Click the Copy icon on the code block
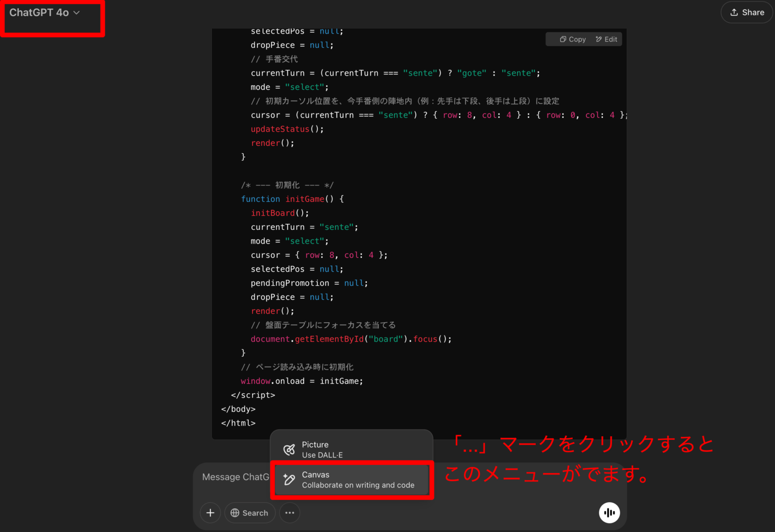This screenshot has height=532, width=775. [x=563, y=39]
